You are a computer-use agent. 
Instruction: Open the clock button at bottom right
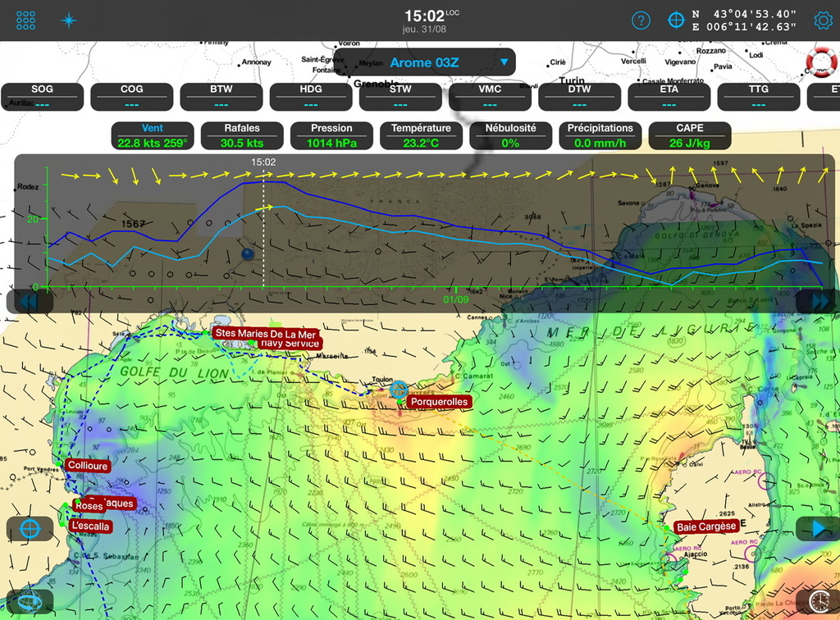[818, 602]
